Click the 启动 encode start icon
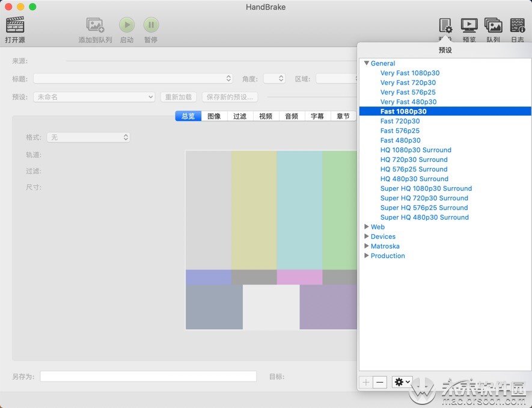 click(127, 25)
